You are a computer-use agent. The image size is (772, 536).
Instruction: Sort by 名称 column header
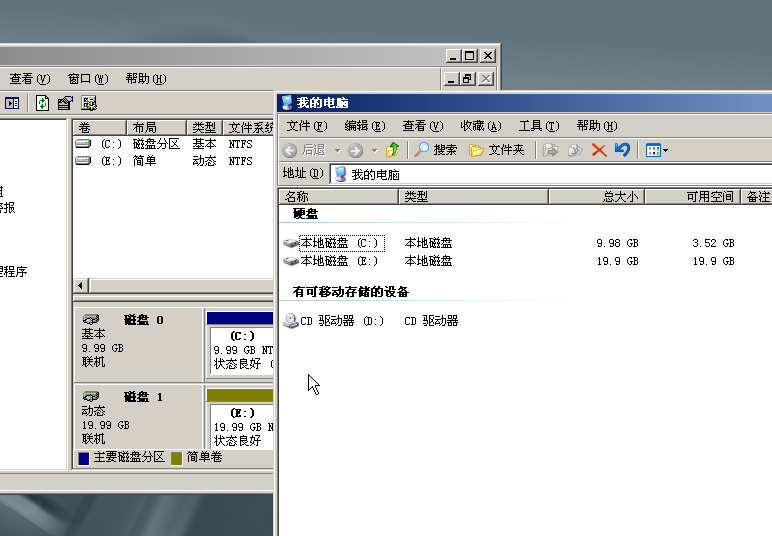(x=339, y=197)
